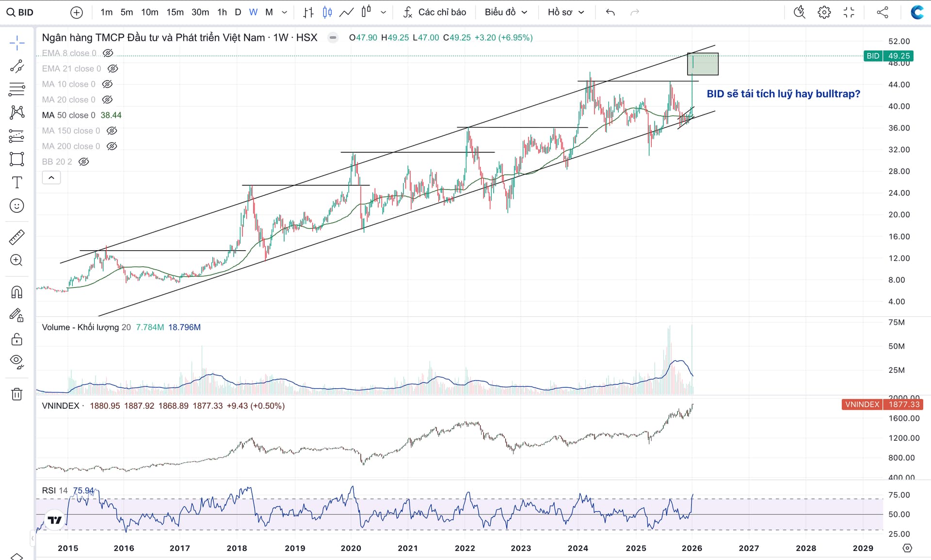Toggle visibility of BB 20 2
The height and width of the screenshot is (560, 931).
84,162
